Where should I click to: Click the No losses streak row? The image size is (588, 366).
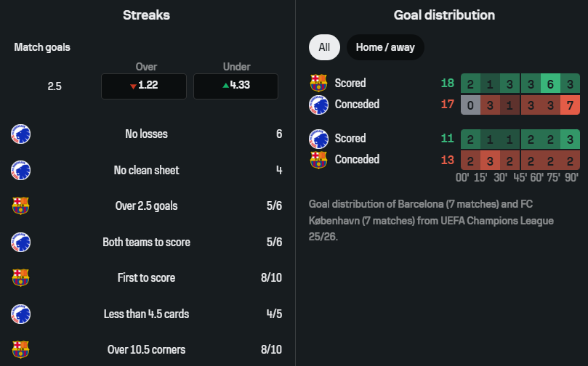(x=146, y=134)
